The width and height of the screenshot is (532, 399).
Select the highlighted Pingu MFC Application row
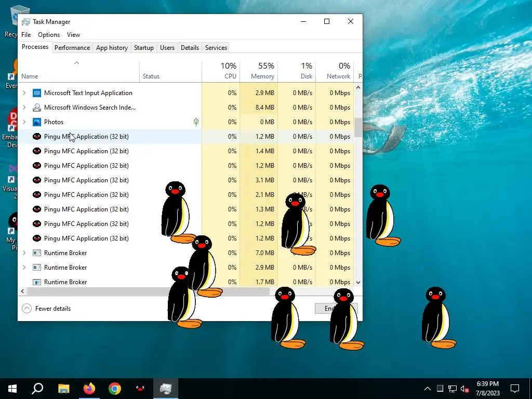pos(186,137)
